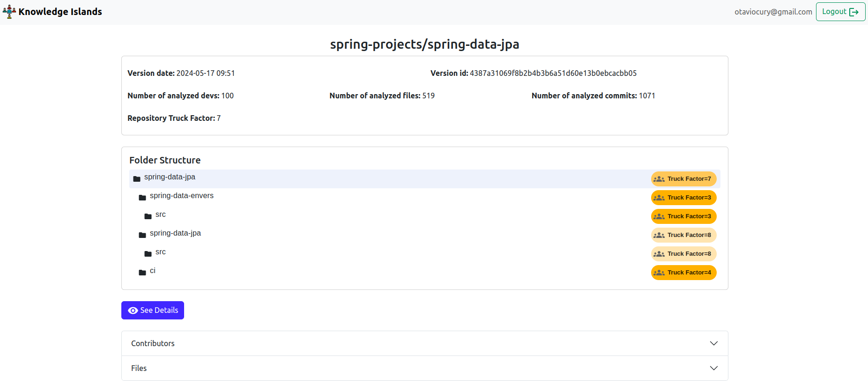
Task: Open the See Details button
Action: pos(153,311)
